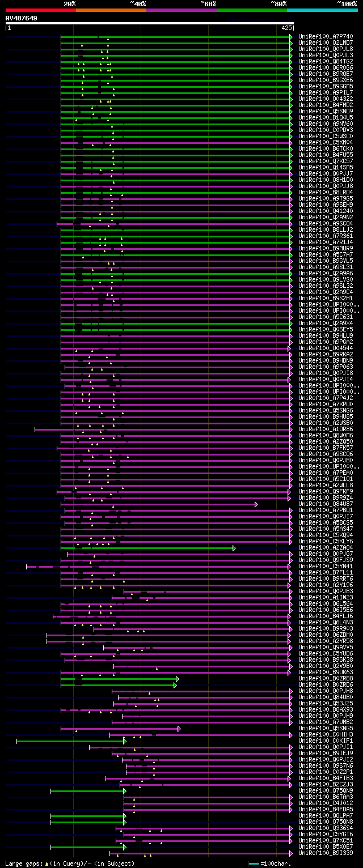Screen dimensions: 363x868
Task: Select the UniRef100_C5XM04 label
Action: point(326,143)
